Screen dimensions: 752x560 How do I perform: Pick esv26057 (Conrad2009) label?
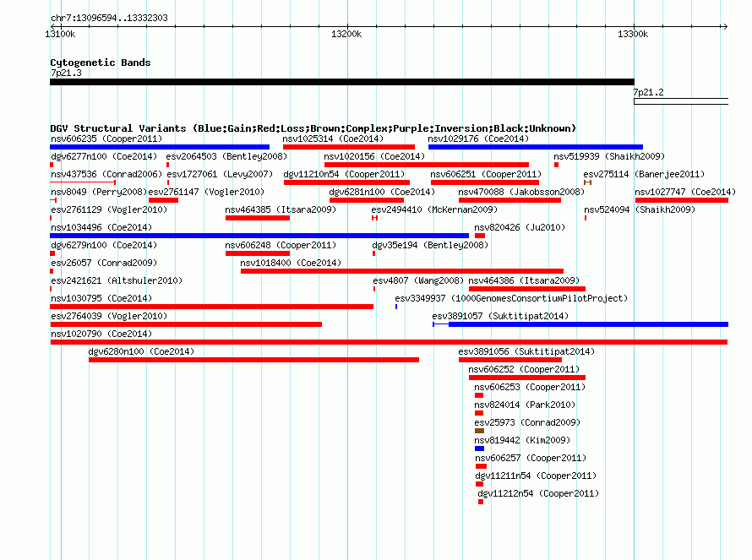[104, 263]
